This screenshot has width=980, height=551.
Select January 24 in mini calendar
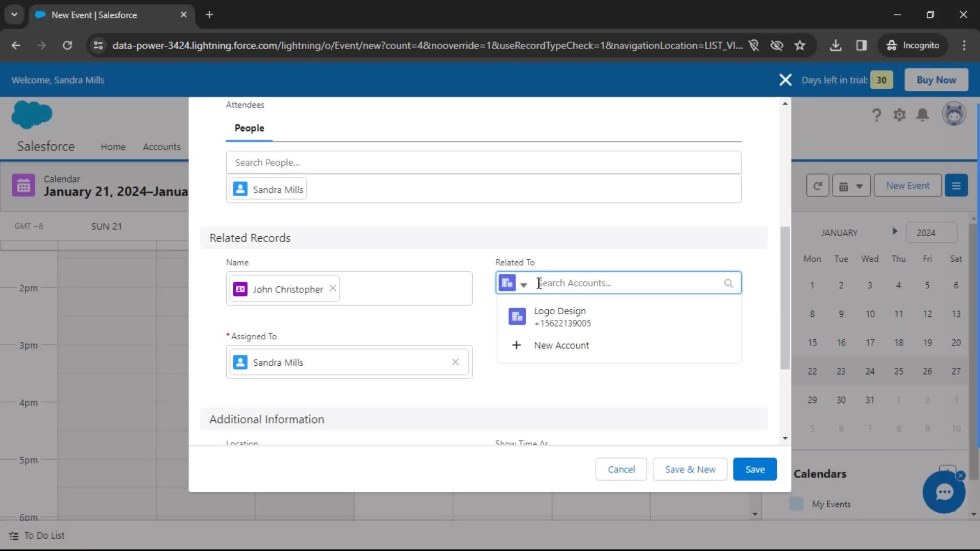[870, 371]
